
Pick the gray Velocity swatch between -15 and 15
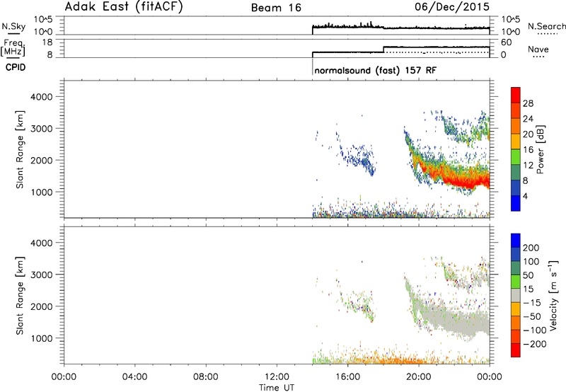tap(516, 295)
